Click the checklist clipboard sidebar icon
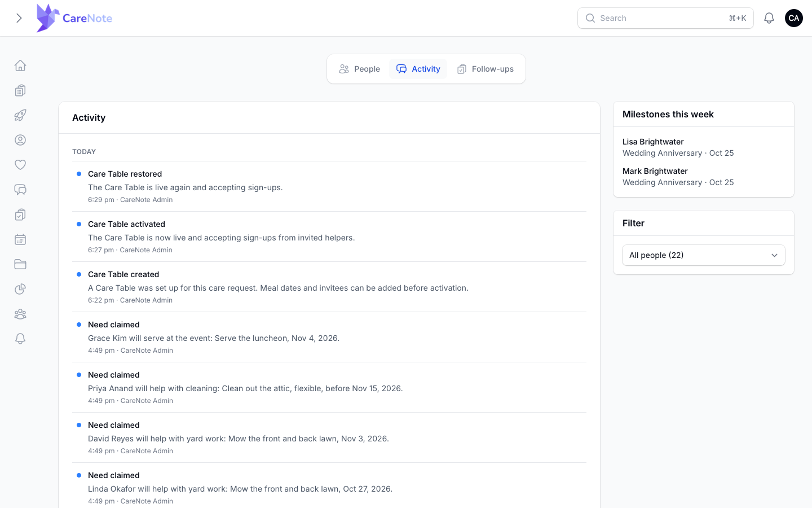This screenshot has width=812, height=508. (20, 214)
